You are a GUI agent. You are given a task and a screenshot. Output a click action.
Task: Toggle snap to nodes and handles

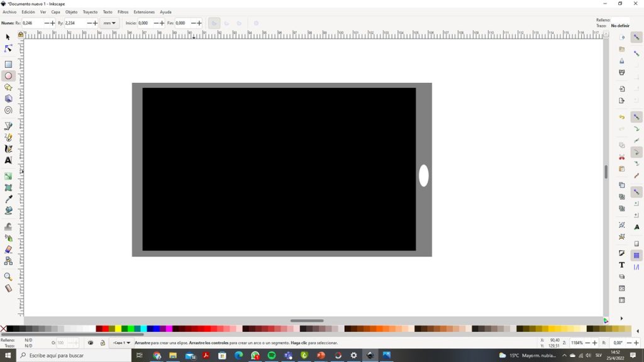[x=636, y=117]
